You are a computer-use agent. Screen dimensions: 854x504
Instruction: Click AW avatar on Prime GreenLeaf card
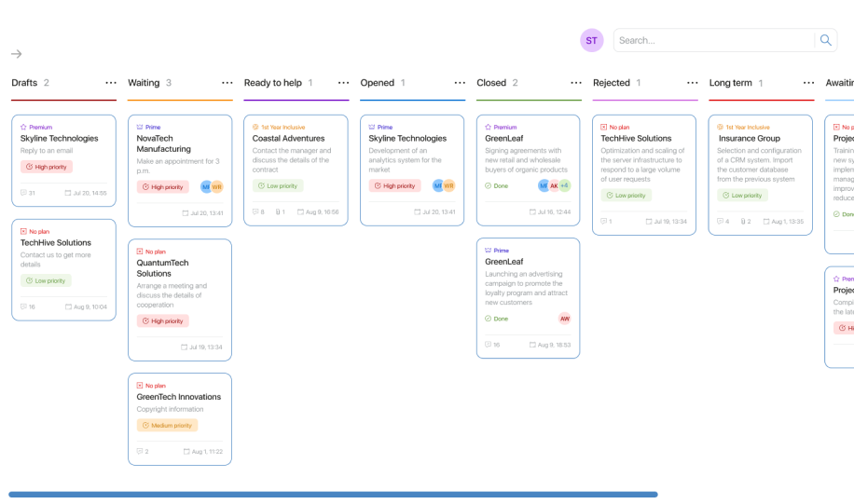(x=565, y=319)
